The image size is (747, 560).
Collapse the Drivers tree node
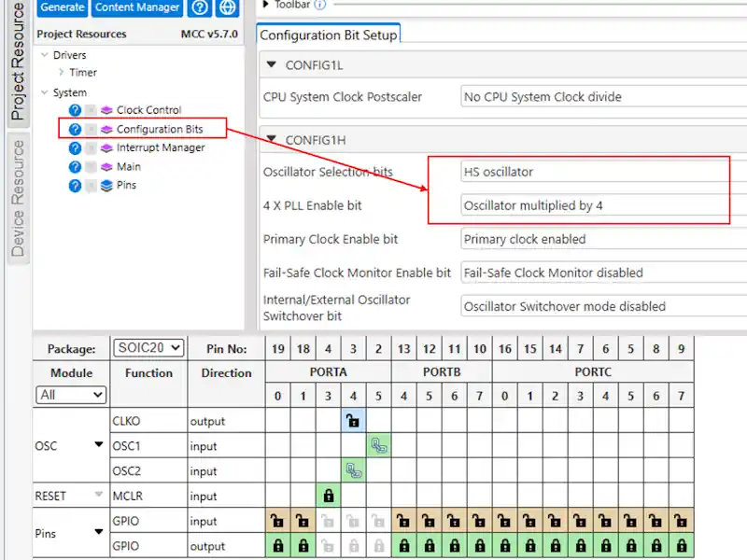(45, 55)
